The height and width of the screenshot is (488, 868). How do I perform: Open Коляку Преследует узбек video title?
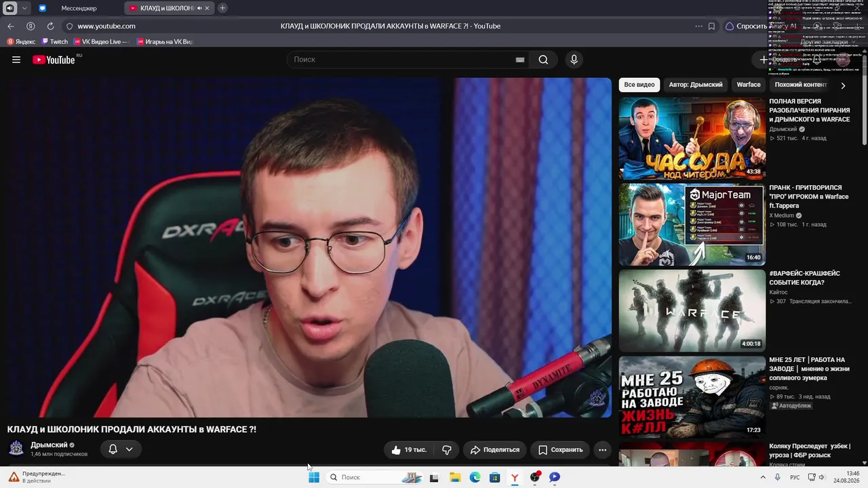pos(810,451)
